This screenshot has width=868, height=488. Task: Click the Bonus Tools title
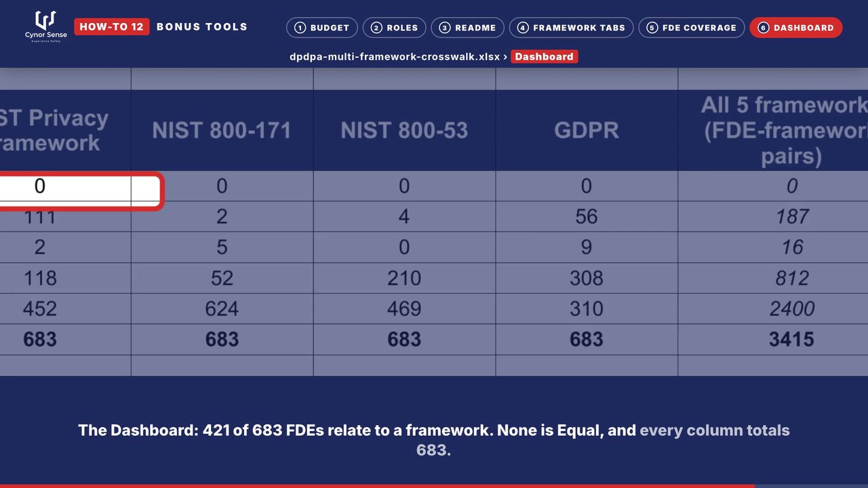[202, 26]
